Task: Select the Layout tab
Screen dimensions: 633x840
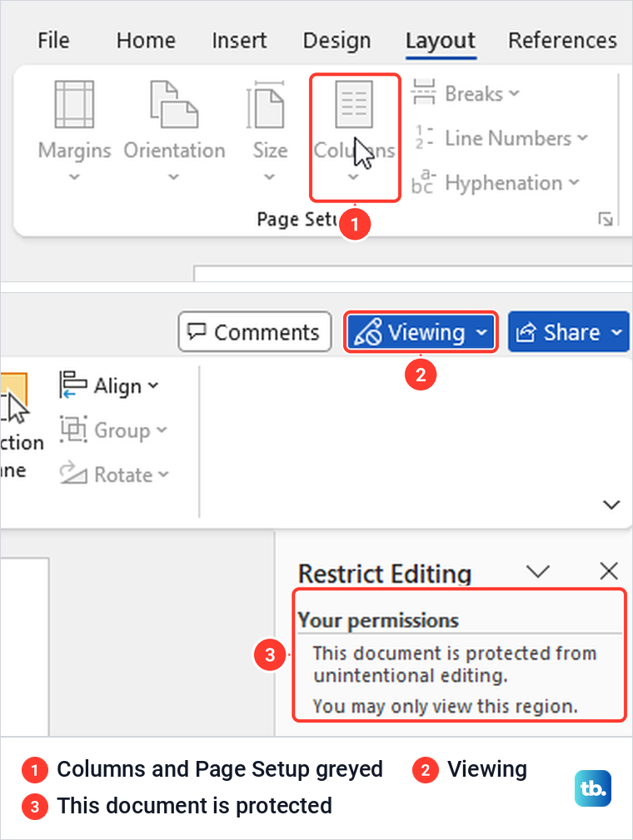Action: [440, 40]
